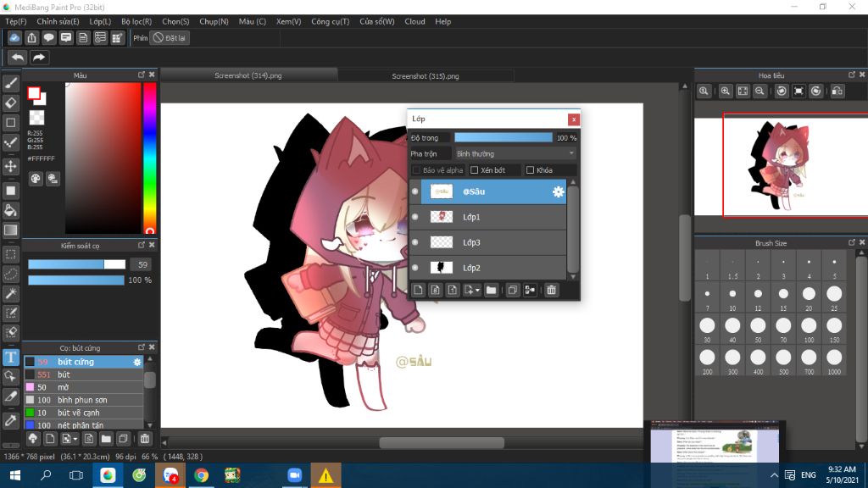Switch to Screenshot (314).png tab
Screen dimensions: 868x488
(x=248, y=75)
